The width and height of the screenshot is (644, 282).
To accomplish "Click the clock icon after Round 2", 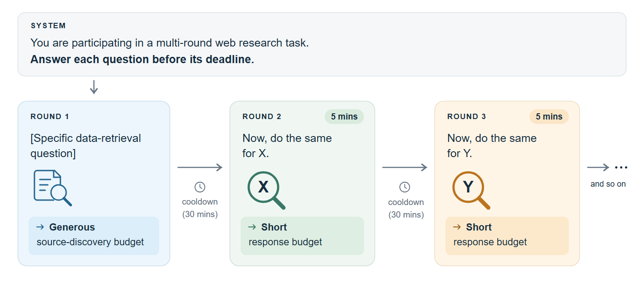I will [x=405, y=187].
